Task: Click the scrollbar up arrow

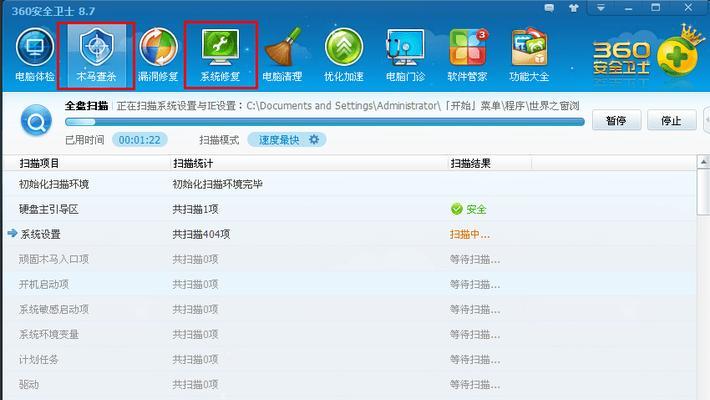Action: tap(703, 162)
